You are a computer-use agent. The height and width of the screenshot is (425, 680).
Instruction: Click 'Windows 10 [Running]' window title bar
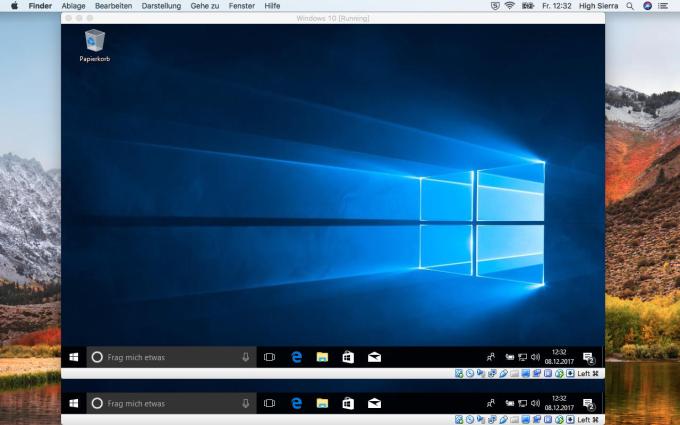(333, 18)
